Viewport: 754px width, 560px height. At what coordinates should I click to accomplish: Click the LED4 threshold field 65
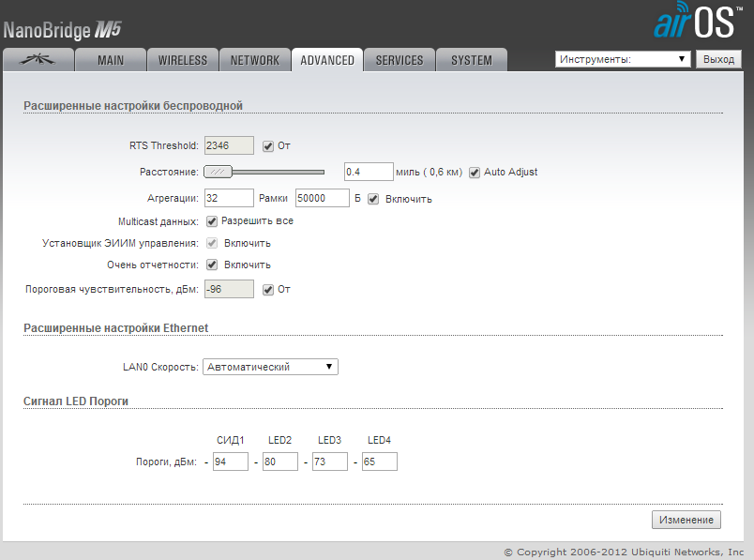[x=380, y=462]
